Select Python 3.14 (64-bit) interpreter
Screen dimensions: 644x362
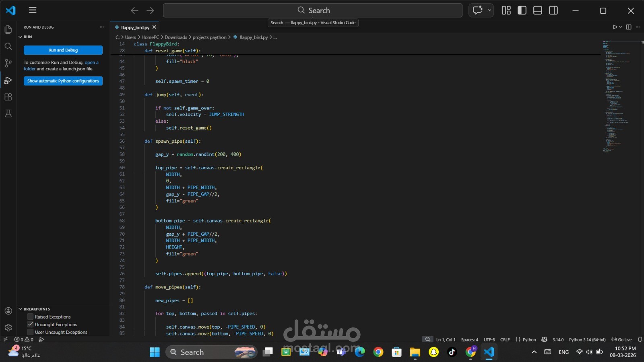point(587,339)
